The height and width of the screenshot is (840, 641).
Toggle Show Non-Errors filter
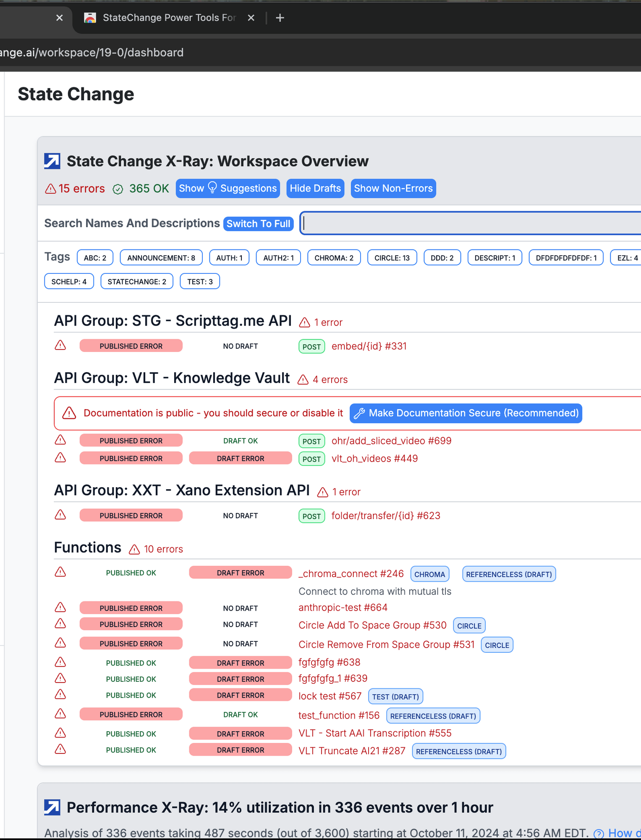point(393,189)
